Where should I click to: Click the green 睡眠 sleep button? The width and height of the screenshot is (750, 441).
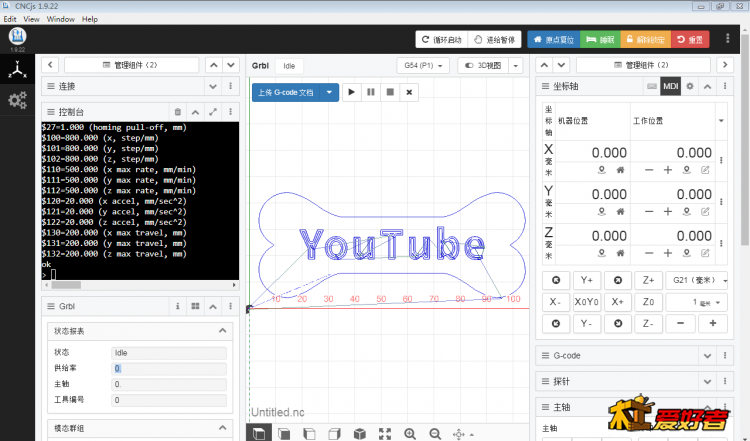pyautogui.click(x=600, y=39)
